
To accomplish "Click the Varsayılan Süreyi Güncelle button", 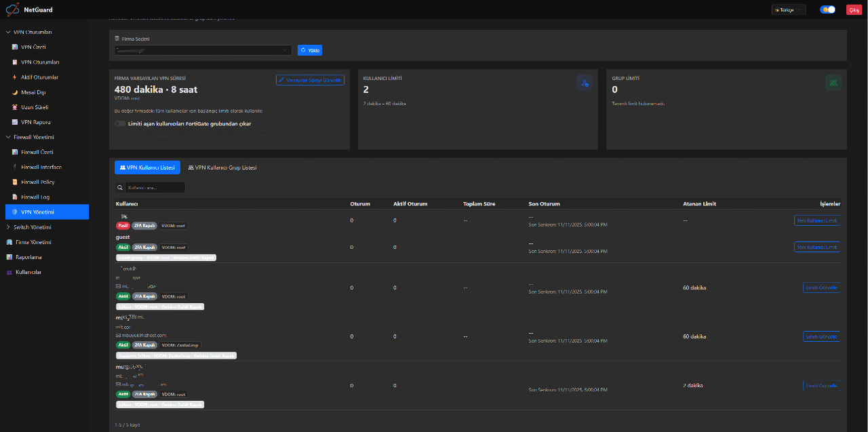I will (310, 80).
